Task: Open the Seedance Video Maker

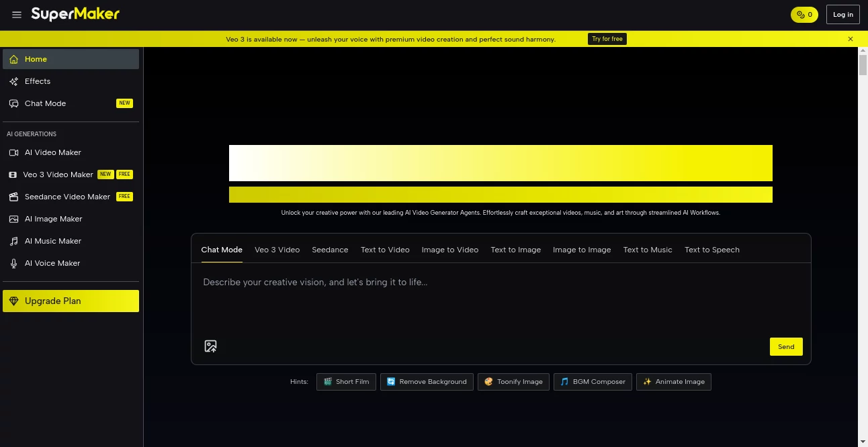Action: (67, 197)
